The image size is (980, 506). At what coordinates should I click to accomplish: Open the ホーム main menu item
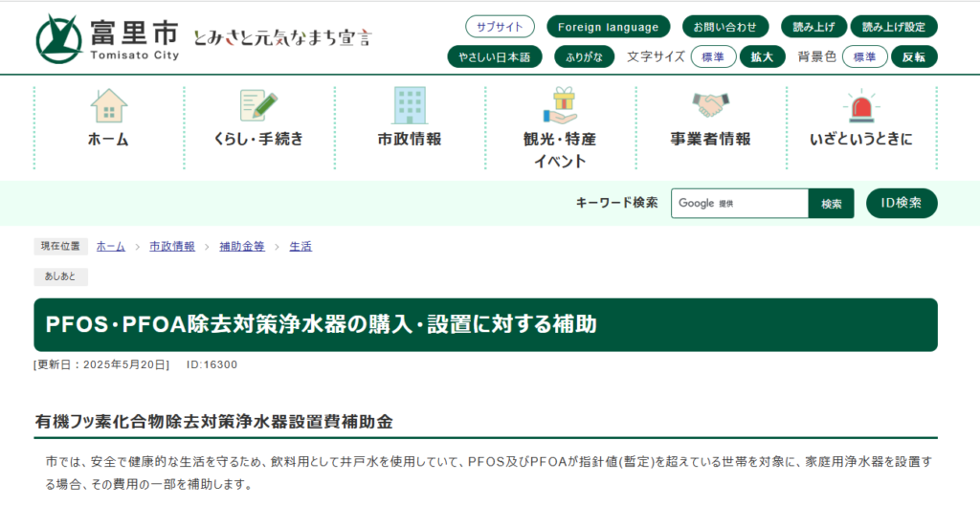click(109, 140)
